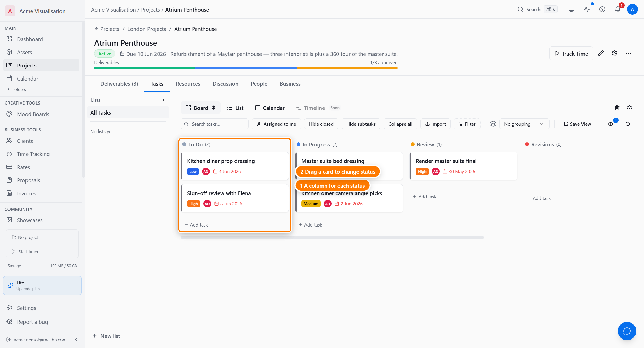This screenshot has height=348, width=644.
Task: Open the project more options ellipsis
Action: [x=629, y=53]
